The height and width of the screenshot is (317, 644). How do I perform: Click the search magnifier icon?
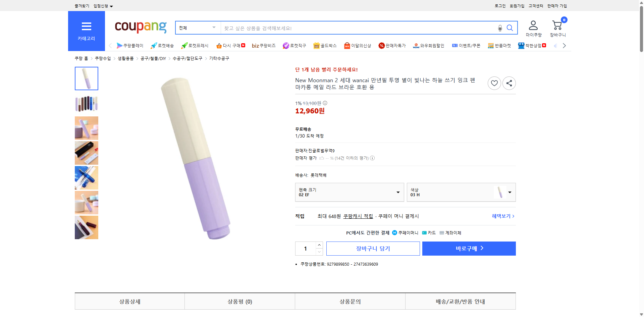(x=510, y=28)
